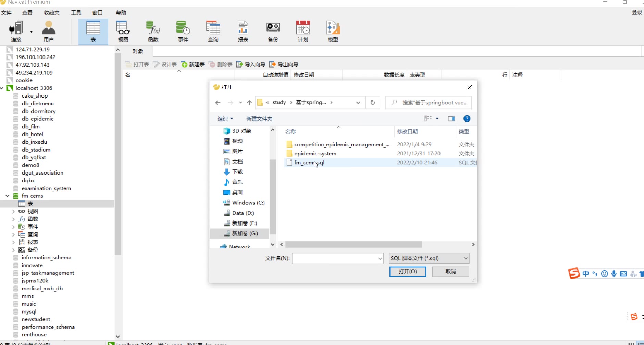Viewport: 644px width, 345px height.
Task: Select the Query toolbar icon
Action: click(213, 31)
